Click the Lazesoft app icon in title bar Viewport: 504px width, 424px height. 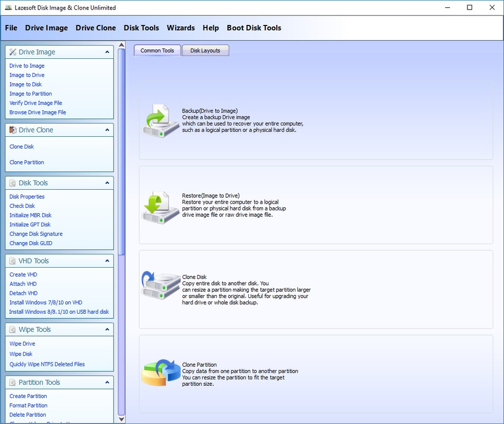click(x=8, y=7)
